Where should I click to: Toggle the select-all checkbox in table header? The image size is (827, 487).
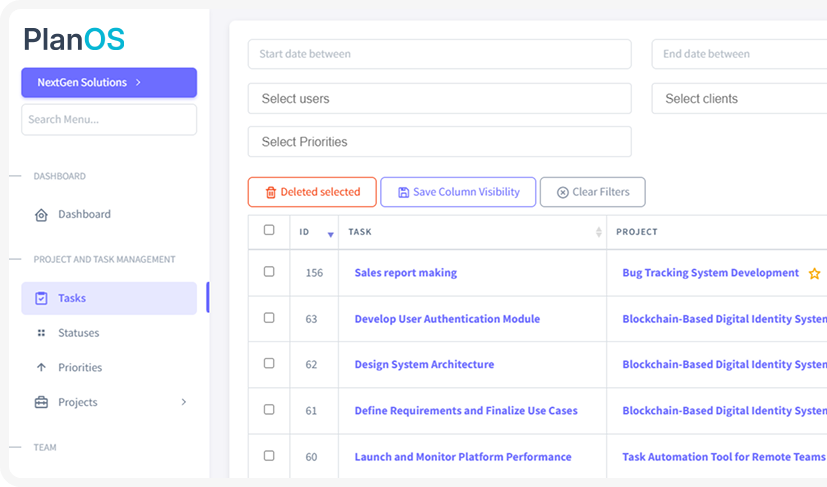pyautogui.click(x=269, y=230)
